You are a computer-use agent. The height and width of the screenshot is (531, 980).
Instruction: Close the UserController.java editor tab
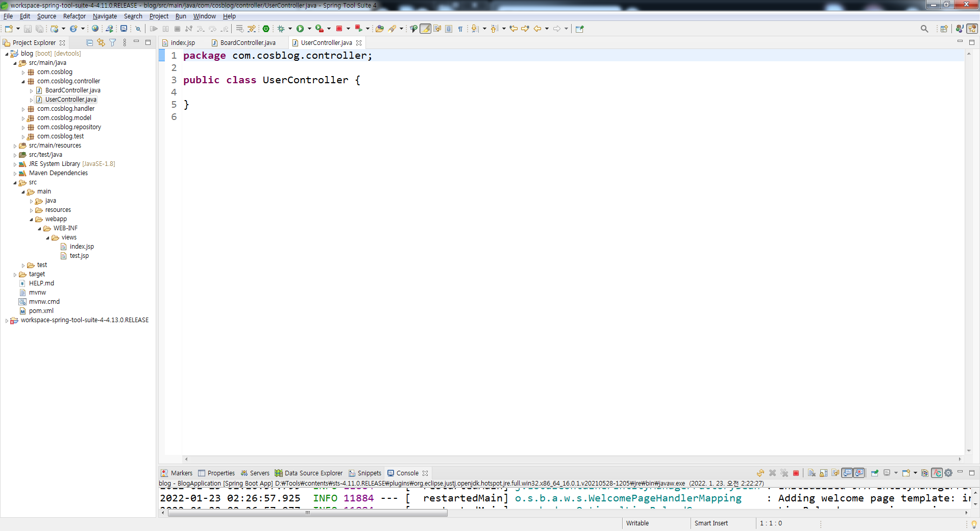click(359, 43)
